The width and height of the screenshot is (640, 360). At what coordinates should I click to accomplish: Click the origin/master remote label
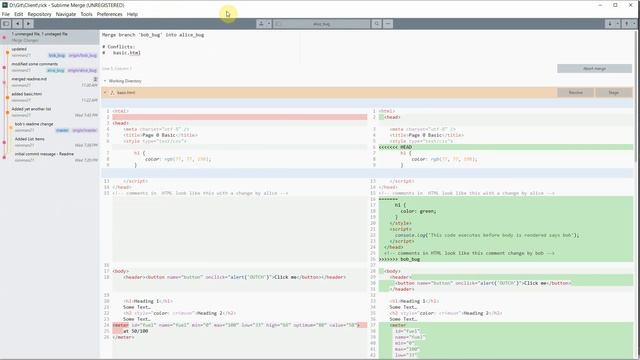pyautogui.click(x=84, y=130)
